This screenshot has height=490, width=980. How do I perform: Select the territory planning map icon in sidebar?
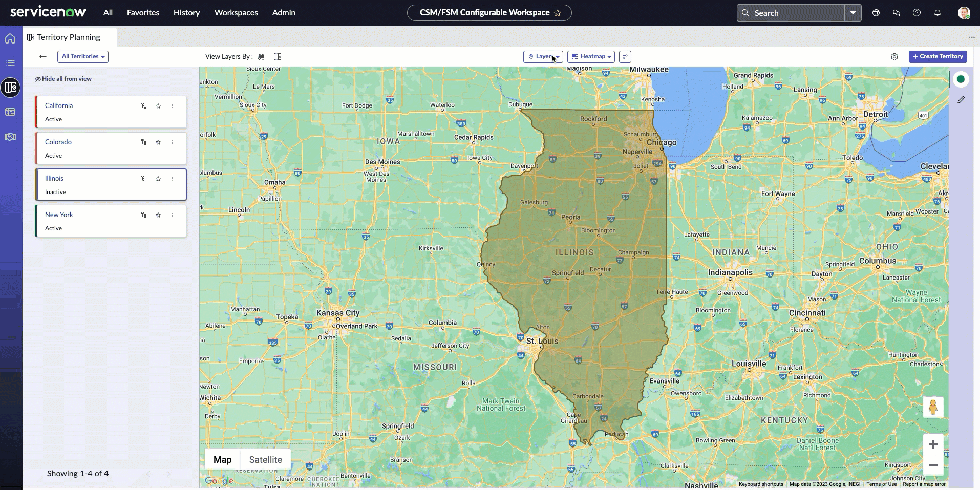(x=10, y=88)
